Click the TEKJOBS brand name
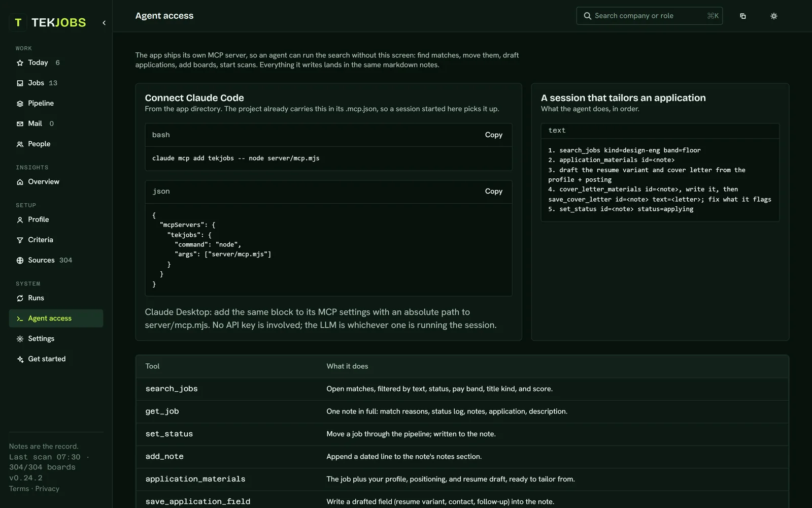Screen dimensions: 812x508 click(x=59, y=22)
